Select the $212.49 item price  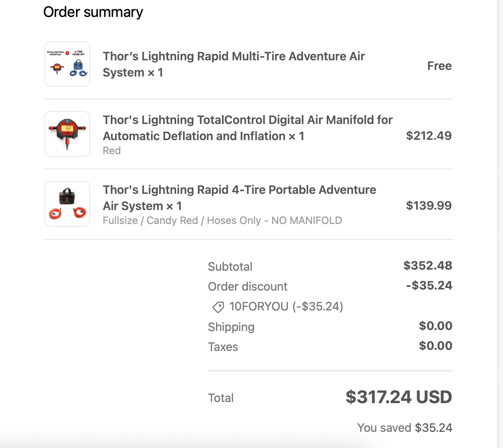(x=429, y=136)
